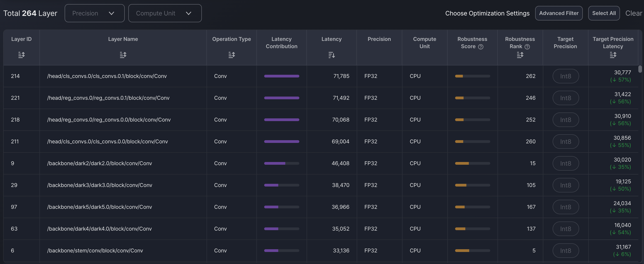Click the table vertical scrollbar thumb
The height and width of the screenshot is (264, 644).
point(640,69)
